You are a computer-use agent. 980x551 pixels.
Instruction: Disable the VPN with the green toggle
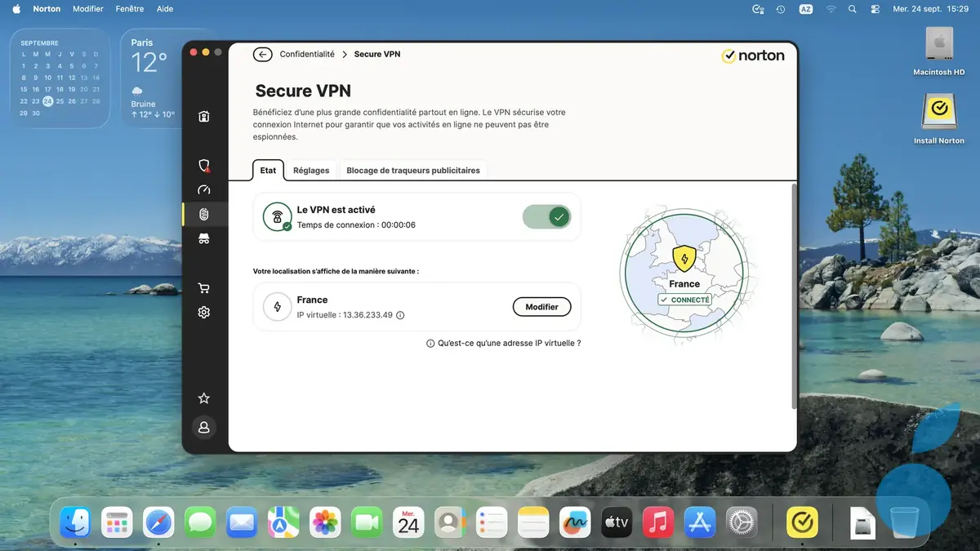pyautogui.click(x=546, y=216)
